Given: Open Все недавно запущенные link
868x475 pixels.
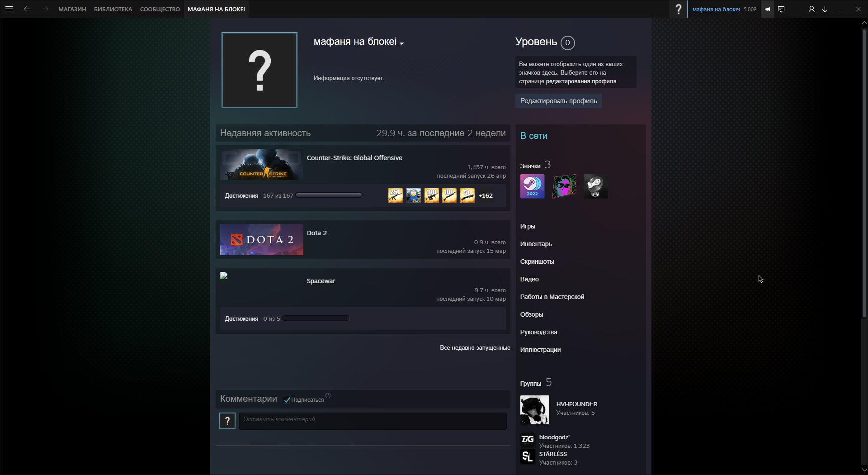Looking at the screenshot, I should coord(475,348).
